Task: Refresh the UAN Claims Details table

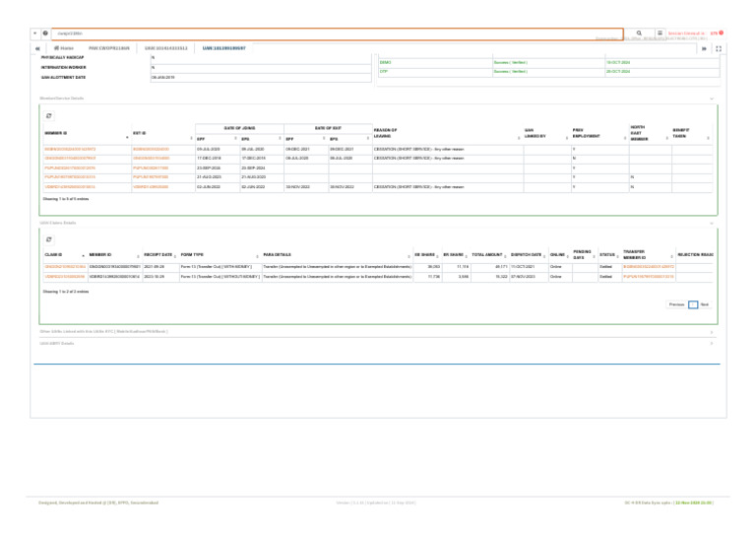Action: (x=48, y=239)
